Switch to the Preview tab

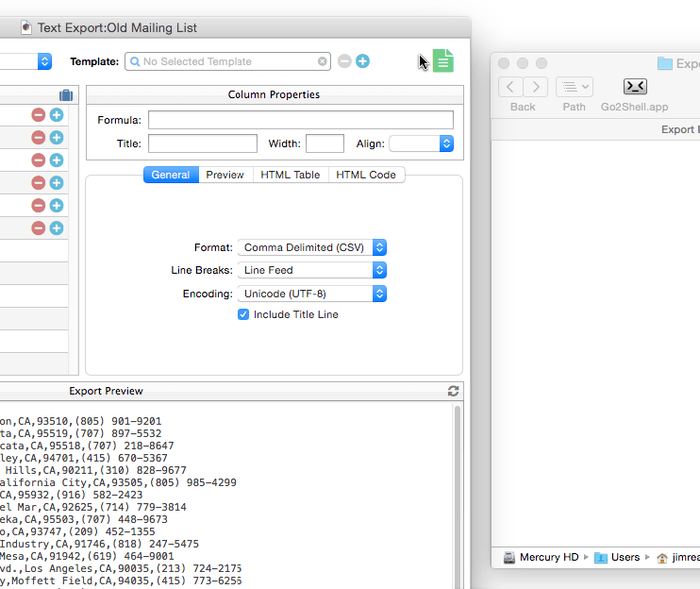point(225,175)
